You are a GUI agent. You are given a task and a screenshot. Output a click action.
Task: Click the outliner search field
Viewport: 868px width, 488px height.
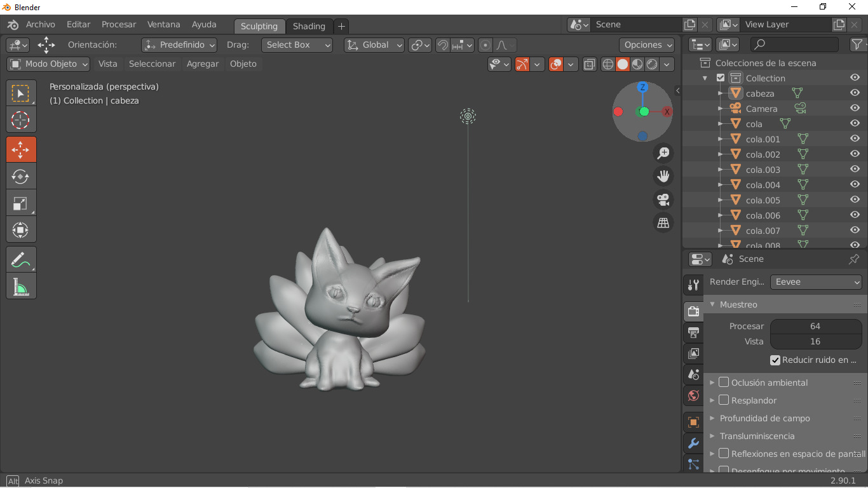coord(794,44)
